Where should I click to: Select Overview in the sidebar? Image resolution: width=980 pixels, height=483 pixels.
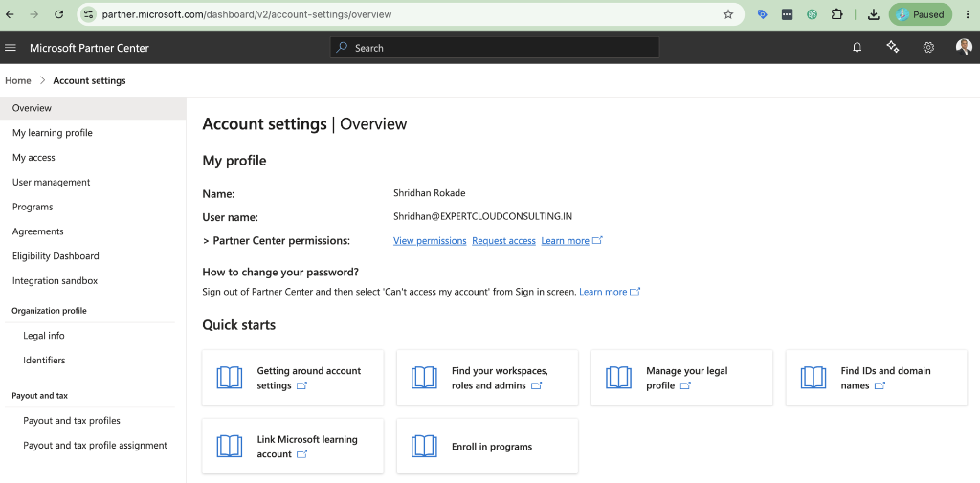(93, 108)
